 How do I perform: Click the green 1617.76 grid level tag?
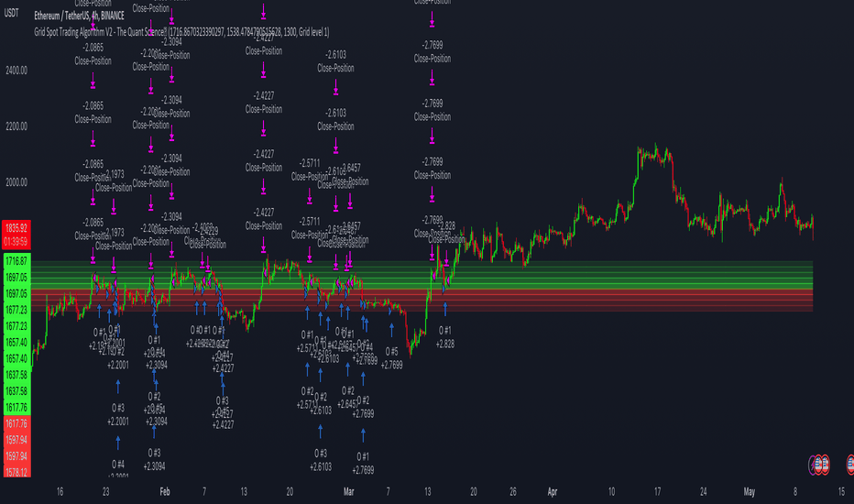point(16,408)
